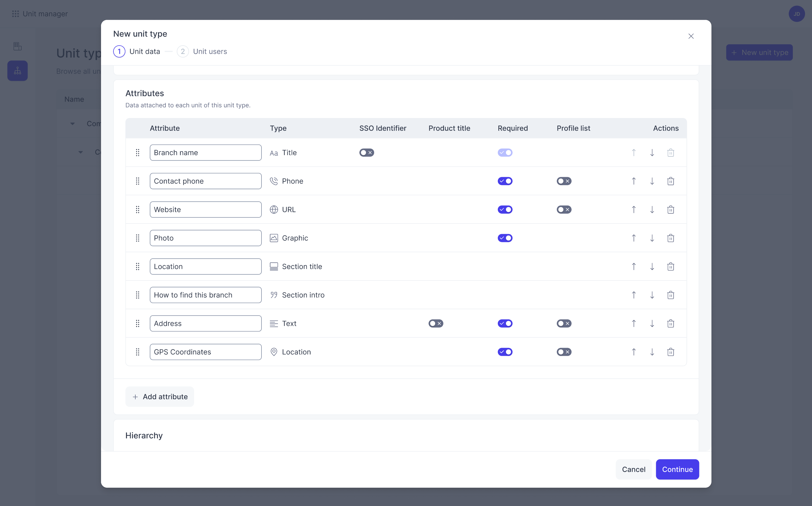Toggle Required for Contact phone
The width and height of the screenshot is (812, 506).
click(505, 181)
